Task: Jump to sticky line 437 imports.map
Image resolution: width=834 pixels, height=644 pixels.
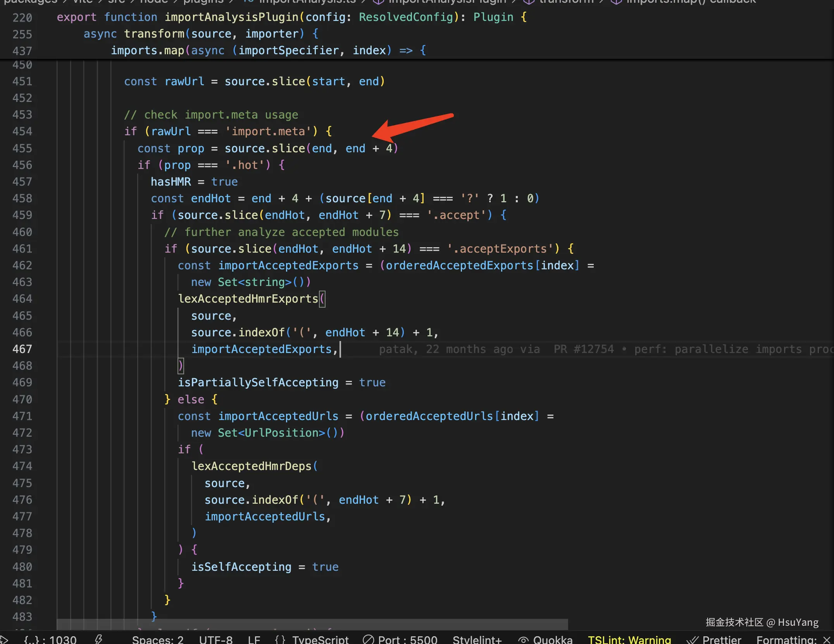Action: click(x=147, y=50)
